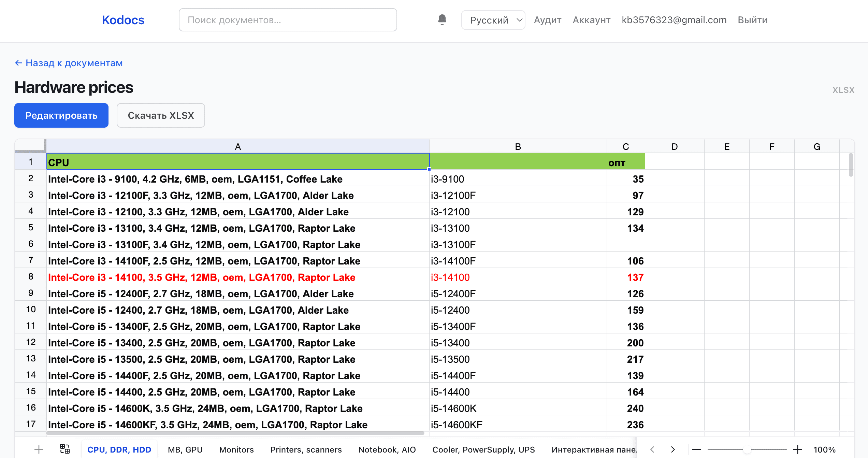Select the Intel-Core i5 - 14600K description cell

(238, 407)
